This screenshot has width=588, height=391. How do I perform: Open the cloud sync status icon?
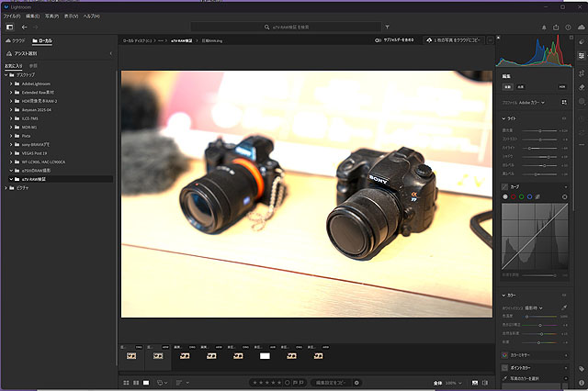point(581,27)
